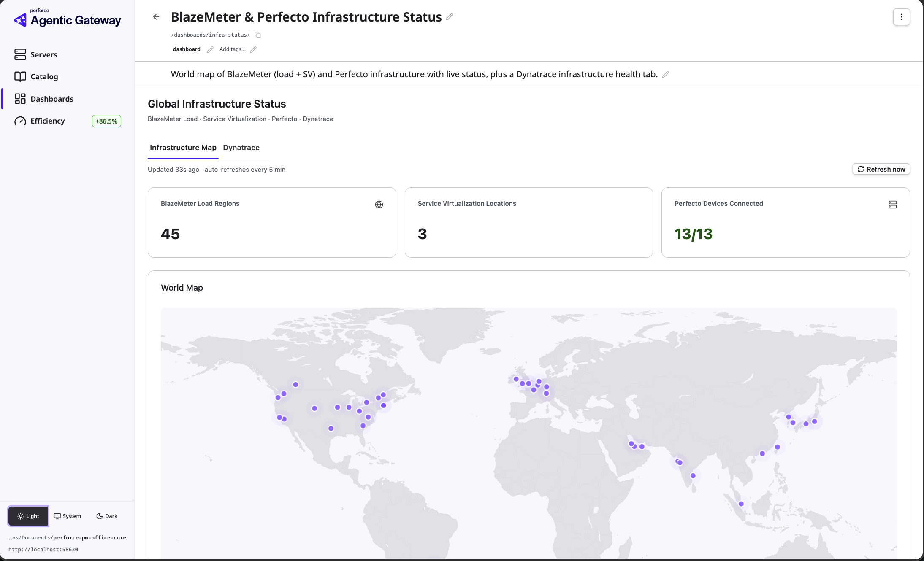Click pencil icon beside Add tags
Viewport: 924px width, 561px height.
coord(253,49)
